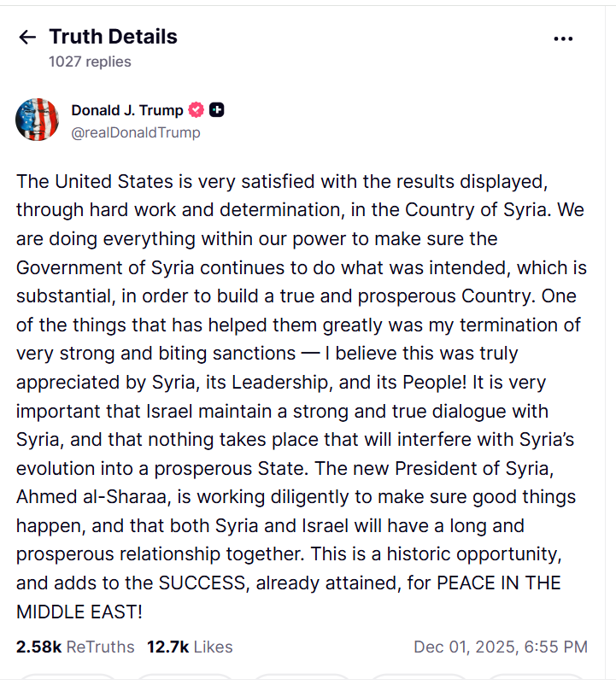Click the Dec 01, 2025 timestamp

pyautogui.click(x=501, y=647)
